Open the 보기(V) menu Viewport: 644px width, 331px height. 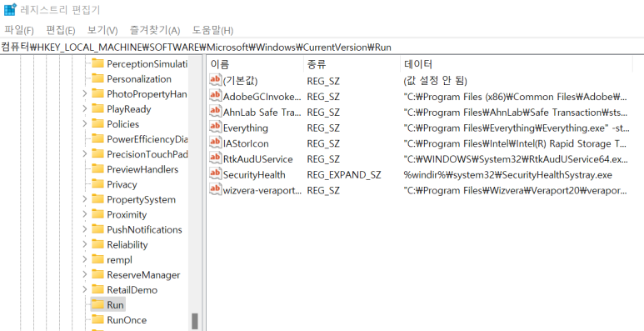click(102, 30)
